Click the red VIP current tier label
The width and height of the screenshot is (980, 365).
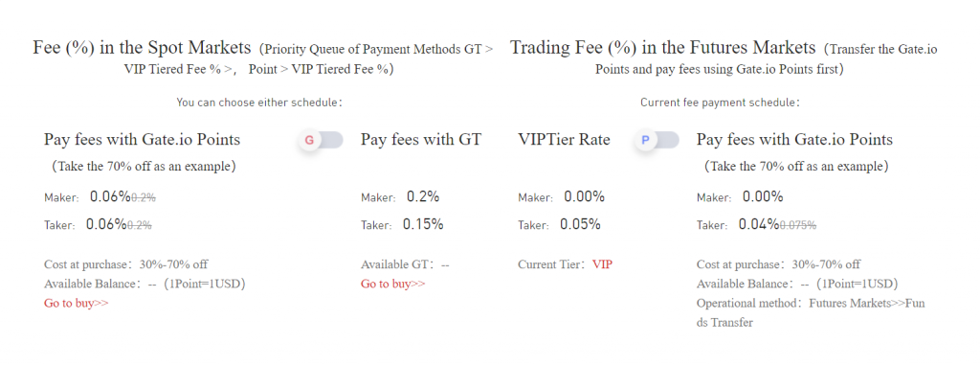coord(603,264)
